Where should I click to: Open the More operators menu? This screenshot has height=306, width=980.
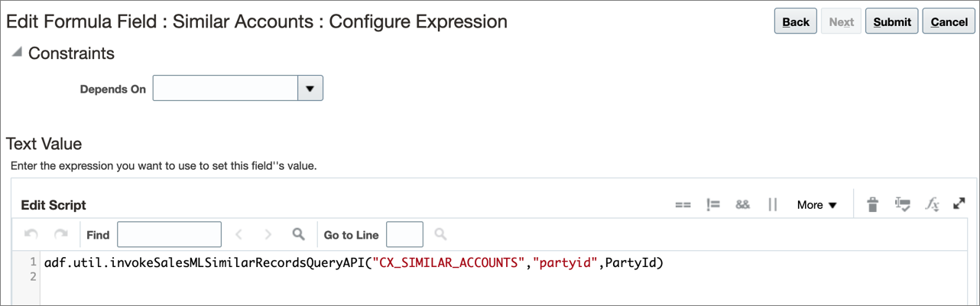(816, 205)
